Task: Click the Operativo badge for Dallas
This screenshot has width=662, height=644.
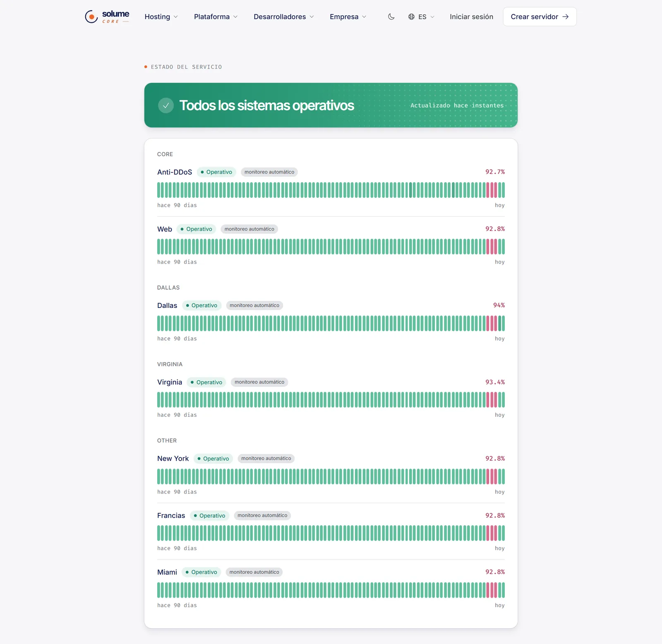Action: point(201,305)
